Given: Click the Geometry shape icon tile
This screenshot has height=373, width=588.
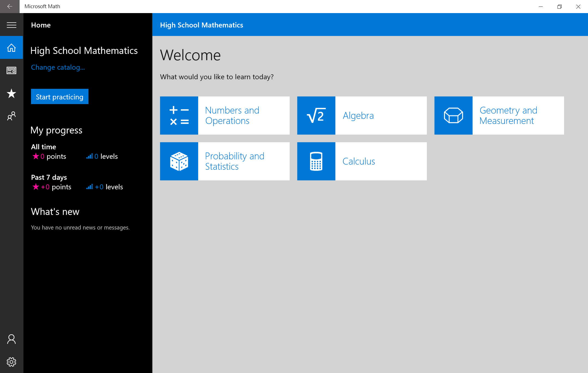Looking at the screenshot, I should coord(453,116).
